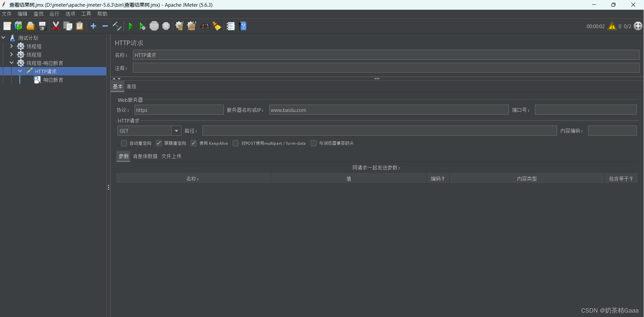Expand the second 线程组 node
The height and width of the screenshot is (317, 644).
point(11,55)
